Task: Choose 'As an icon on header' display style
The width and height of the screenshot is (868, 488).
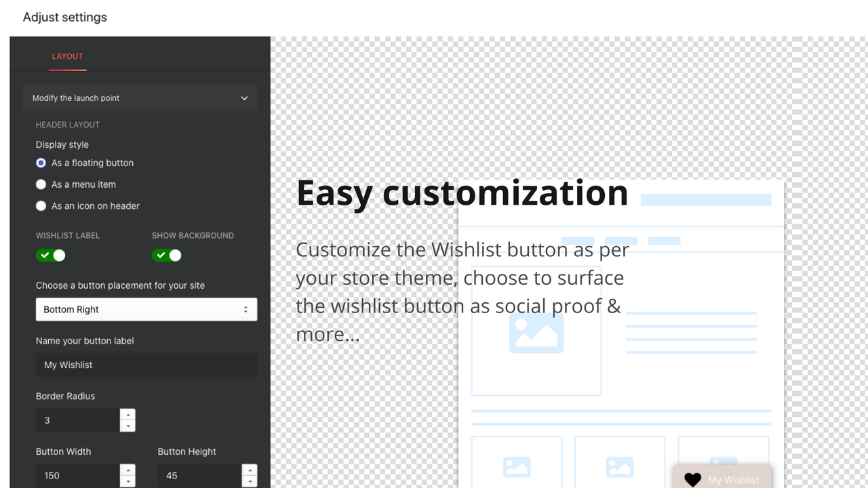Action: coord(41,205)
